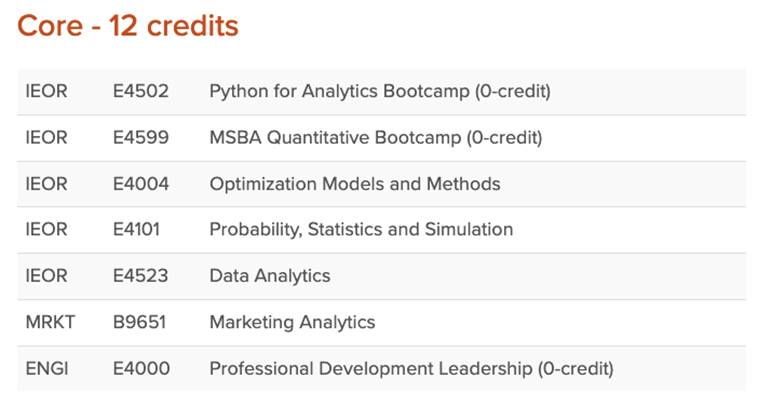758x406 pixels.
Task: Click course number E4599
Action: 141,138
